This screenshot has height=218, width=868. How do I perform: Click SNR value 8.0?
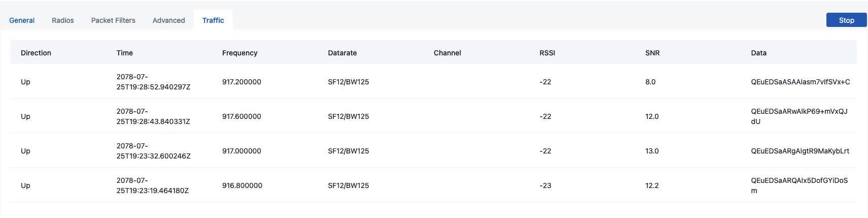(x=650, y=82)
